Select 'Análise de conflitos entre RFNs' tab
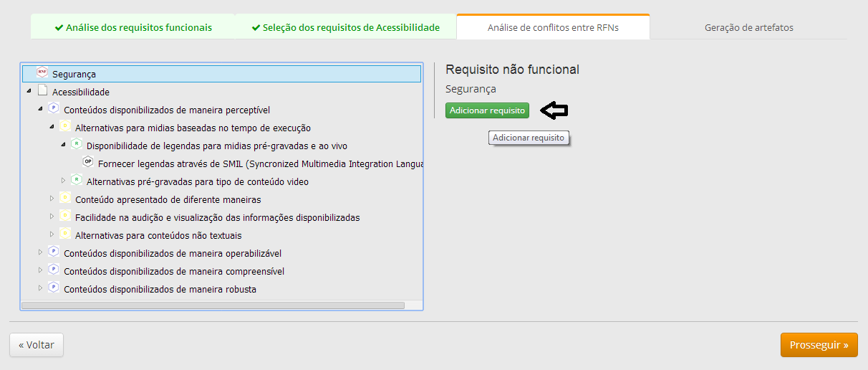 (553, 27)
